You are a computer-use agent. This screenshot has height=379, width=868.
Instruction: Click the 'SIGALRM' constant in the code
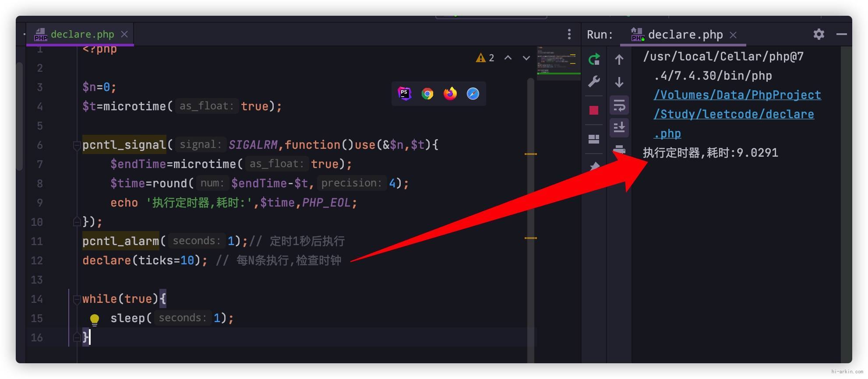[253, 145]
